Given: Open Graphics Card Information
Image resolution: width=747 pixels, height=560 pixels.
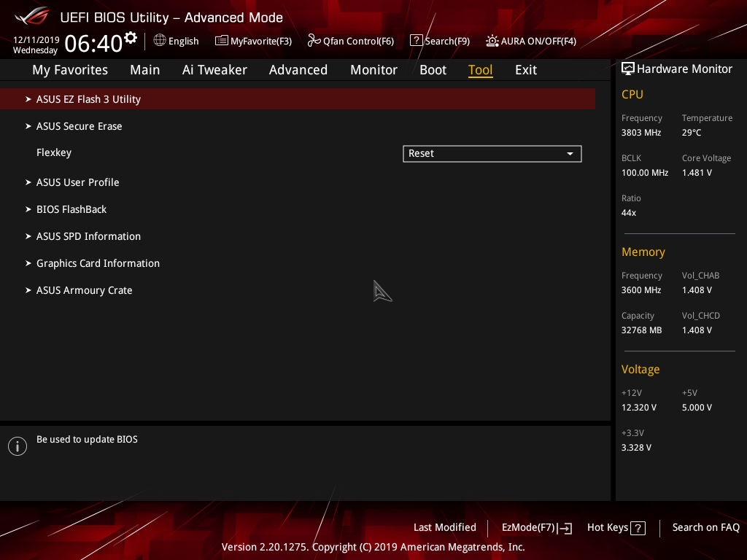Looking at the screenshot, I should point(98,263).
